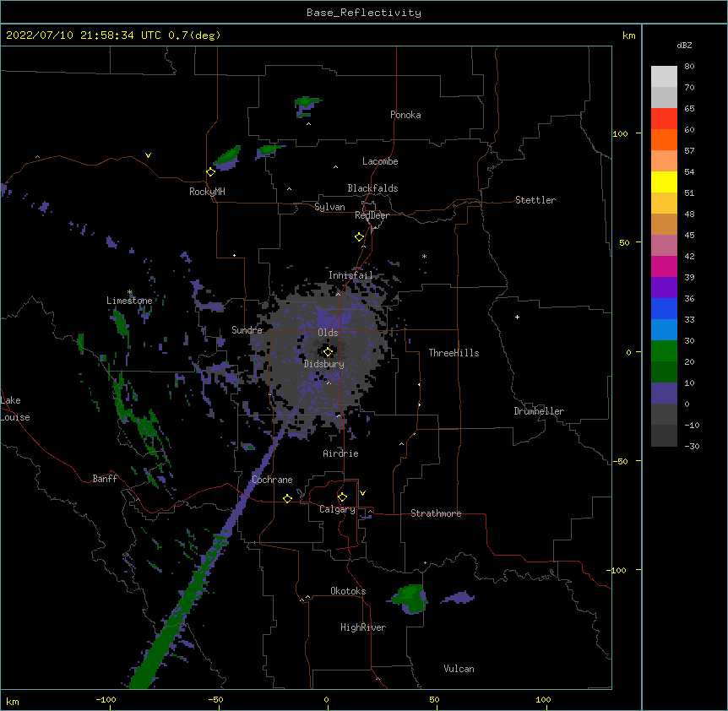Click the Limestone label
Image resolution: width=728 pixels, height=711 pixels.
click(x=129, y=301)
